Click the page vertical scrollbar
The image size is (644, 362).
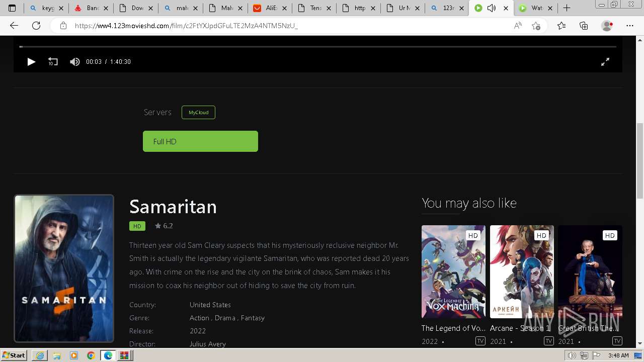[640, 161]
